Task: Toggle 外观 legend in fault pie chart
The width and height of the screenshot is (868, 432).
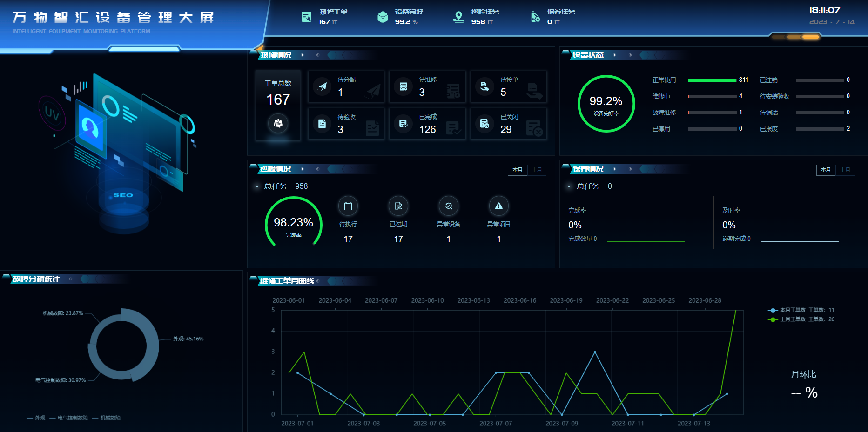Action: pyautogui.click(x=36, y=418)
